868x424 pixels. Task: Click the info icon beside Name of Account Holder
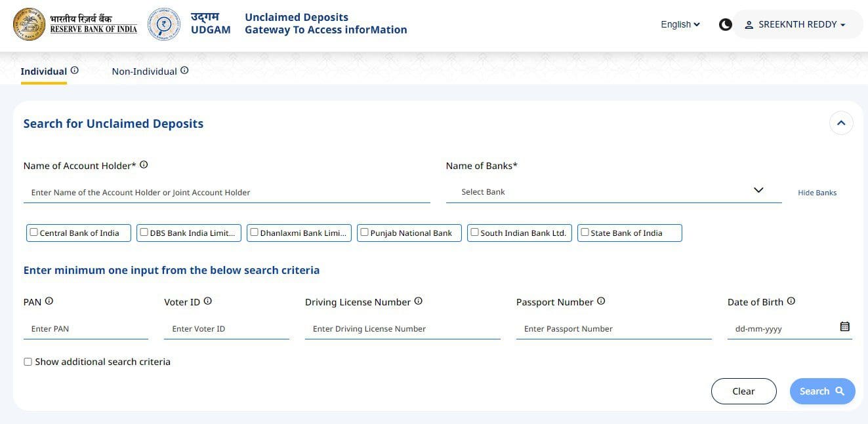point(144,164)
